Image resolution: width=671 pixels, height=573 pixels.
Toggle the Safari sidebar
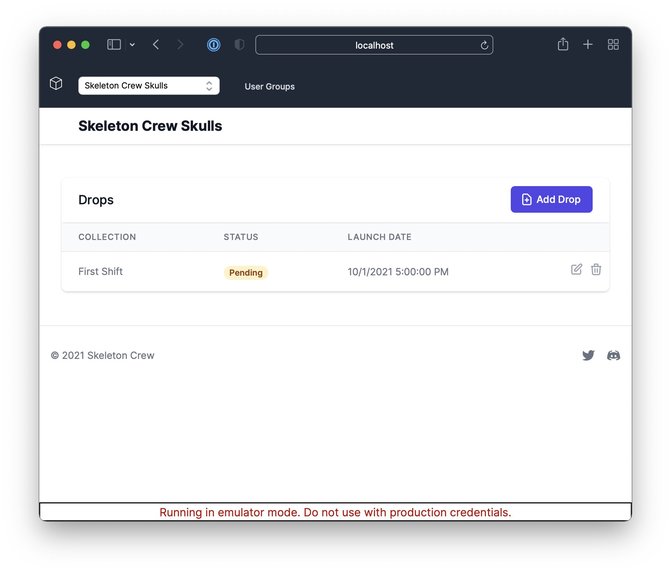(114, 45)
